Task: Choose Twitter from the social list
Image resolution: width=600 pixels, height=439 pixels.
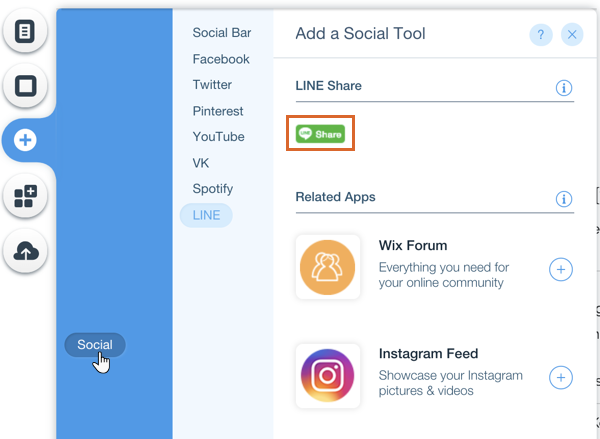Action: pyautogui.click(x=212, y=85)
